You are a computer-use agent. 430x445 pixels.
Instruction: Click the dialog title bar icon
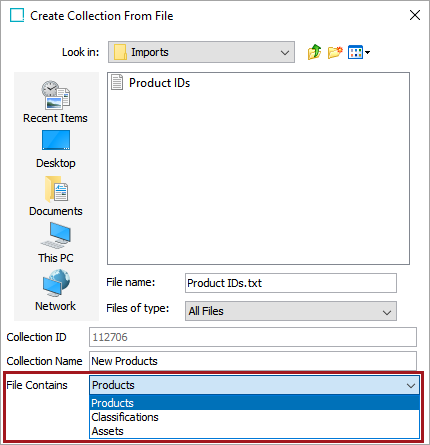17,15
